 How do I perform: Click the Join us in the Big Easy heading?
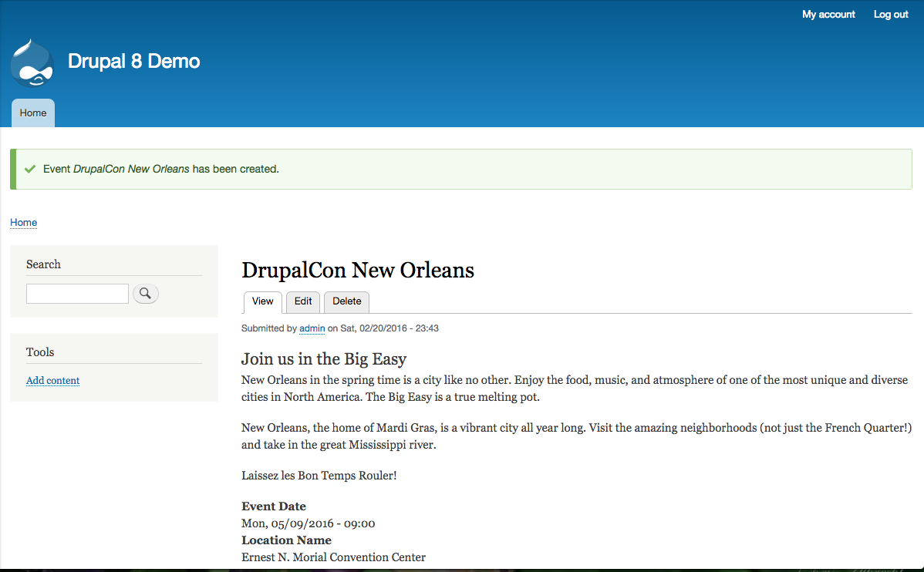(324, 358)
